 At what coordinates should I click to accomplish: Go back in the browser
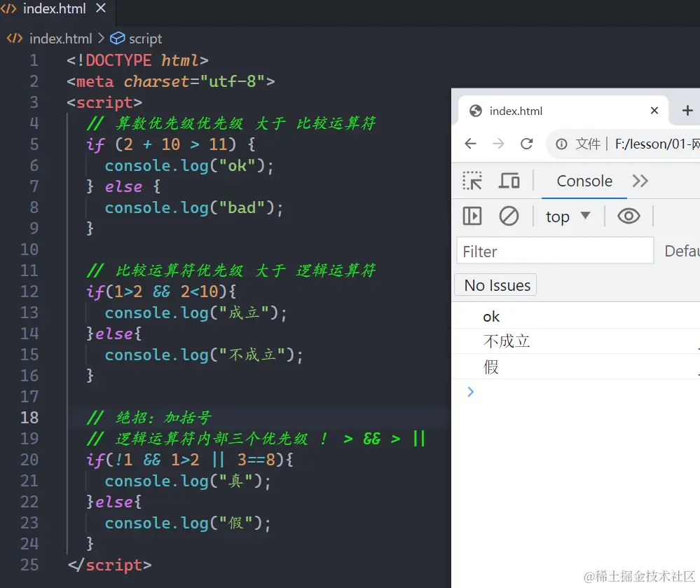[x=471, y=144]
